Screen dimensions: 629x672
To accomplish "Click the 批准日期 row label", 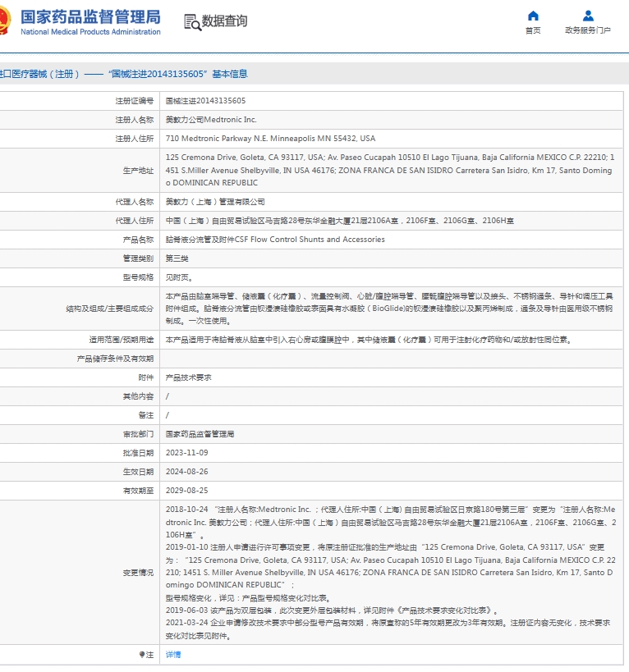I will click(138, 453).
